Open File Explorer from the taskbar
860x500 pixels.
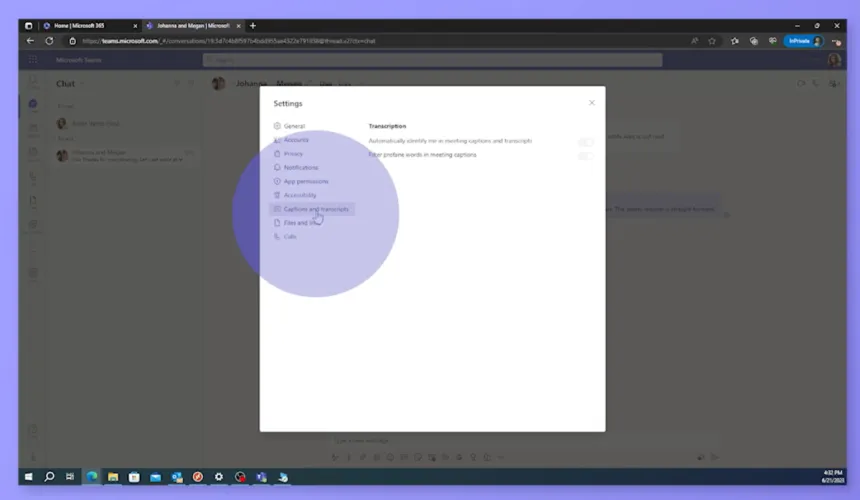pos(113,477)
